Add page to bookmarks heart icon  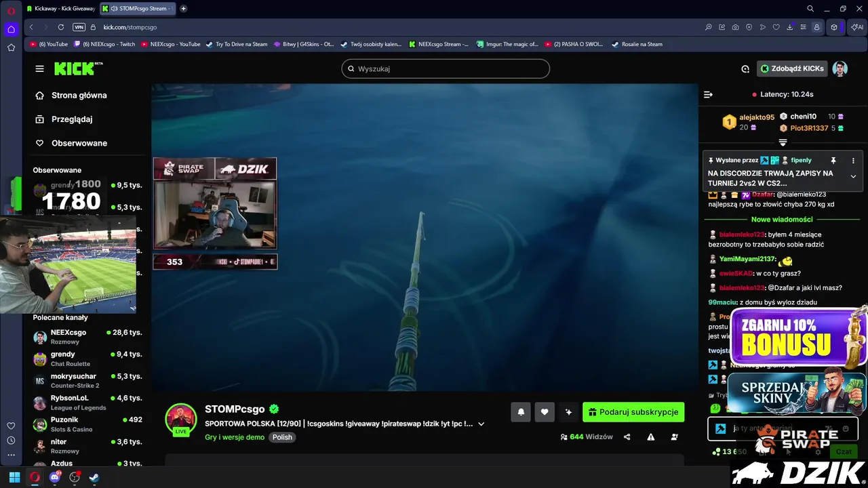pos(776,27)
